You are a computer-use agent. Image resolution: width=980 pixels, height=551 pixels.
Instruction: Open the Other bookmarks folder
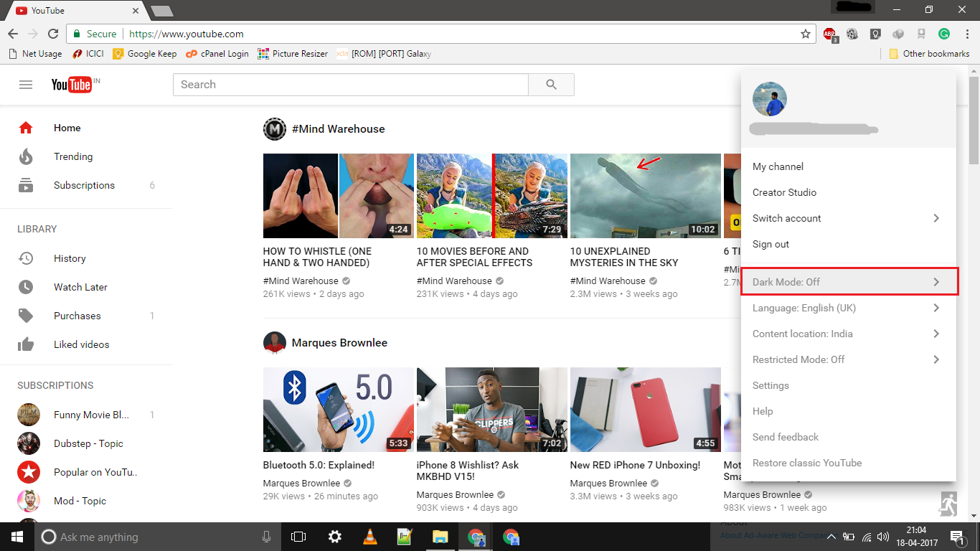(929, 54)
